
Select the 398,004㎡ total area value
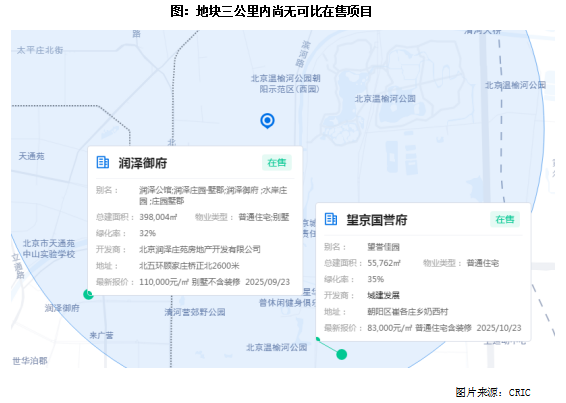(158, 217)
